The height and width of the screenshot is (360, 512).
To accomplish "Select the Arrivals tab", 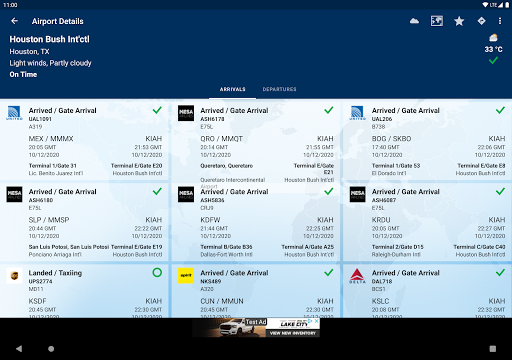I will (x=232, y=89).
